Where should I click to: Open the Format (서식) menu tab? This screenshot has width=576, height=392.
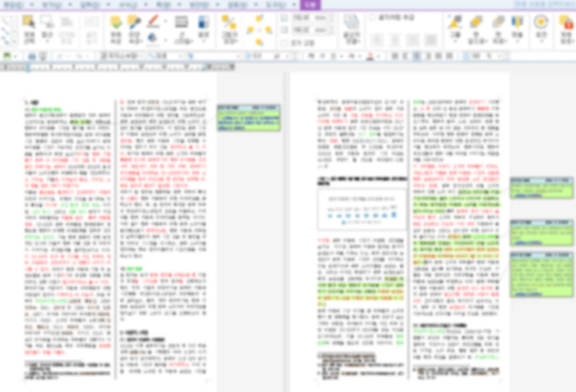point(129,4)
